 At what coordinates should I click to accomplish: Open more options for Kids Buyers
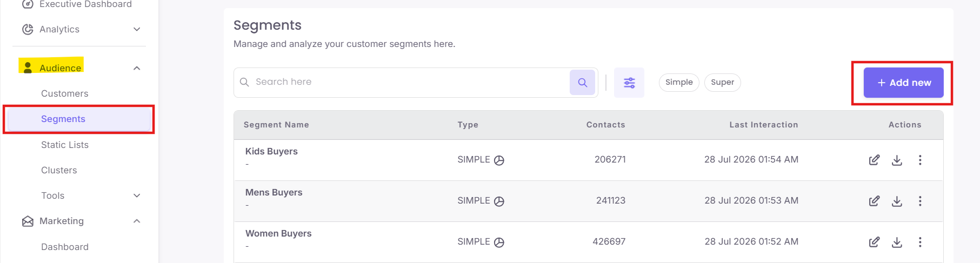(920, 160)
